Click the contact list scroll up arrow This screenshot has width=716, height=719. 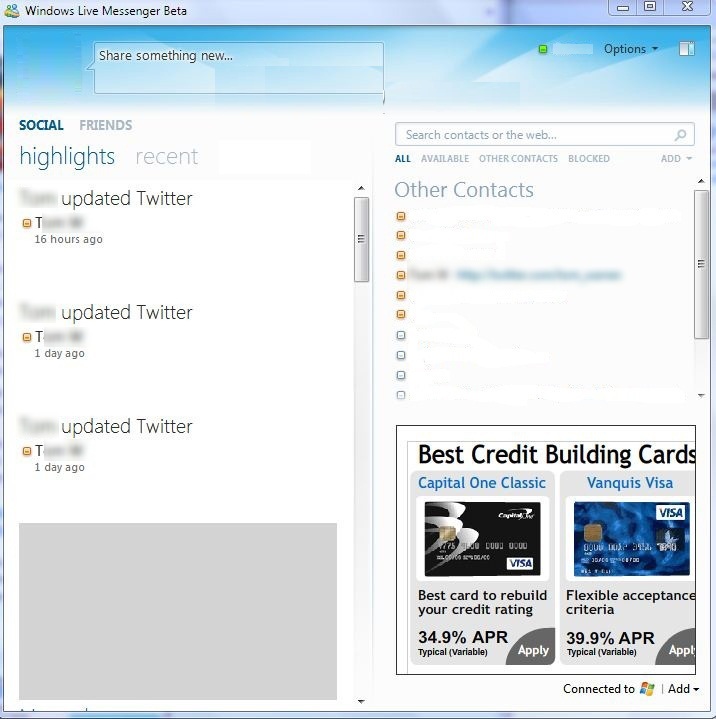point(701,181)
